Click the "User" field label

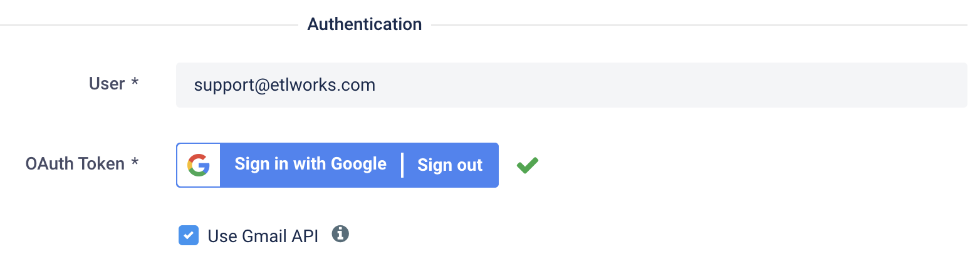tap(107, 84)
